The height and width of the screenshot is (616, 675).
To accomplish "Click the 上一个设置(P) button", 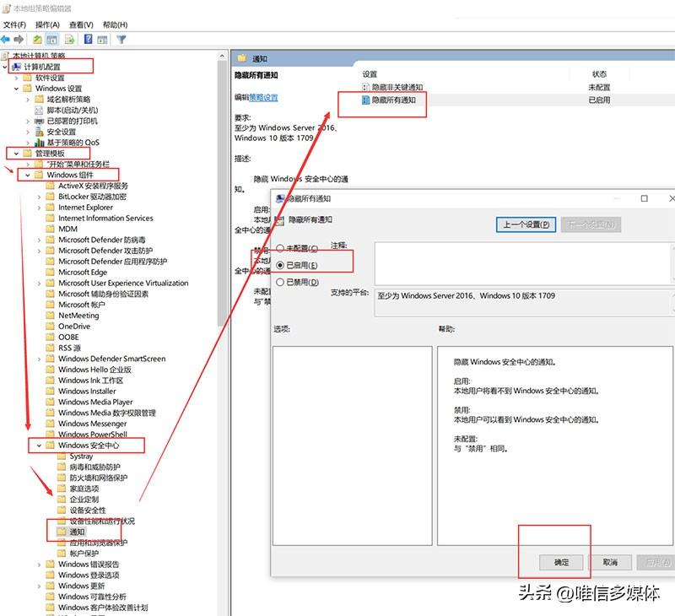I will coord(526,224).
